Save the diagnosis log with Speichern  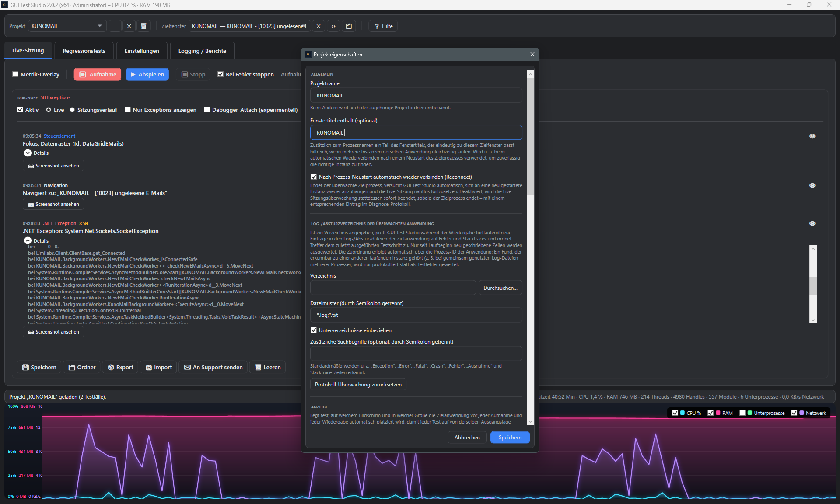(x=39, y=367)
